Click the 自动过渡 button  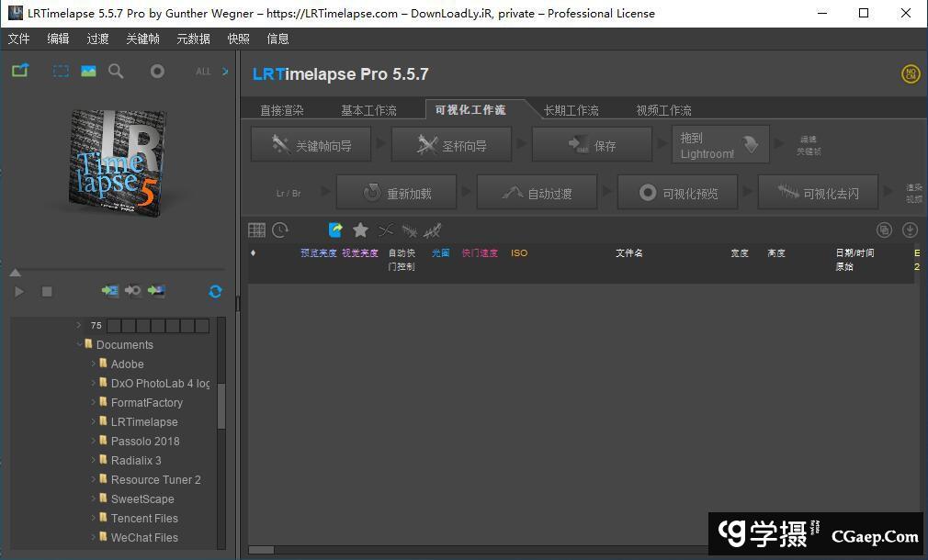coord(538,193)
